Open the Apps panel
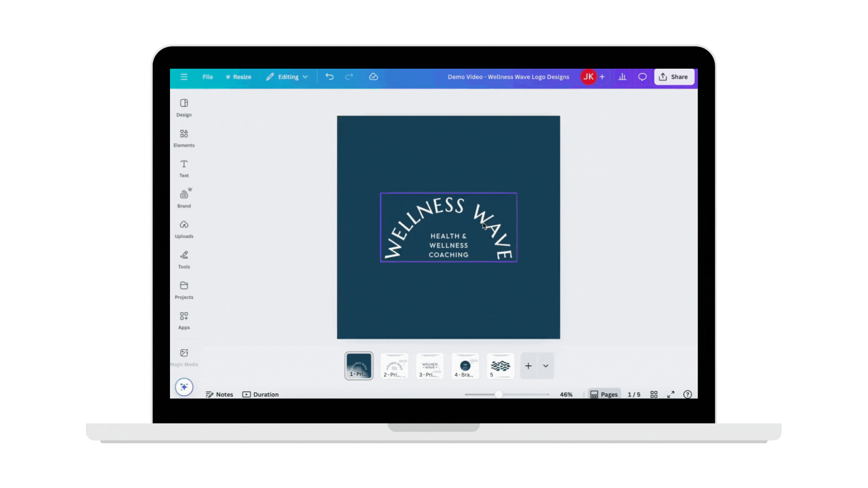 pos(184,320)
